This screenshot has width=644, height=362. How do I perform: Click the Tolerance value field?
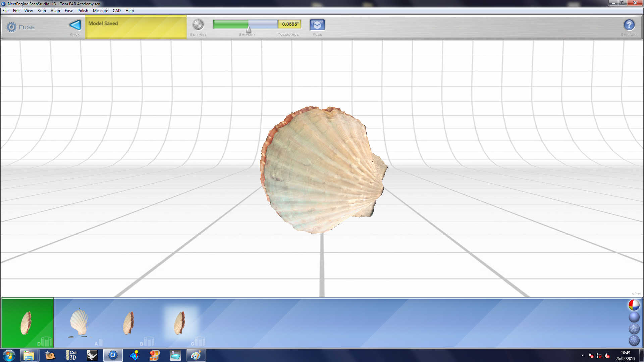pos(290,24)
